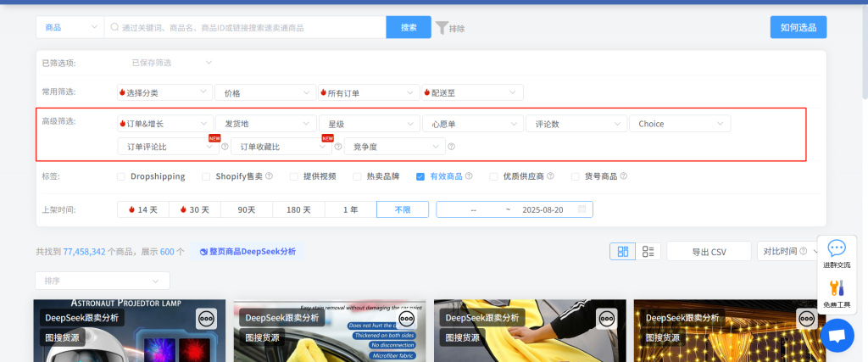This screenshot has width=868, height=362.
Task: Click 如何选品 button
Action: click(798, 27)
